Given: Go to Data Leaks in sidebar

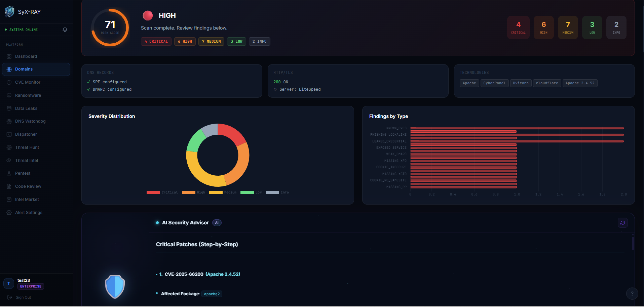Looking at the screenshot, I should [x=26, y=108].
